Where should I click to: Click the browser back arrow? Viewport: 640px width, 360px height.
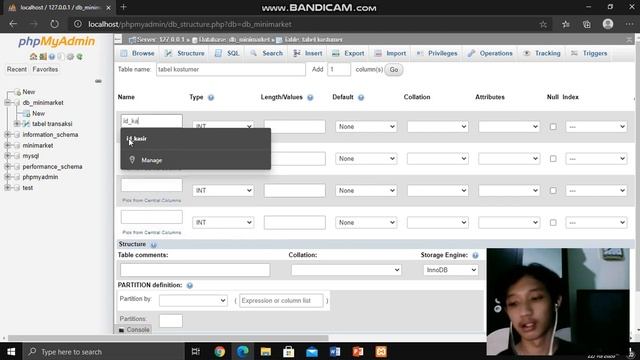click(13, 24)
